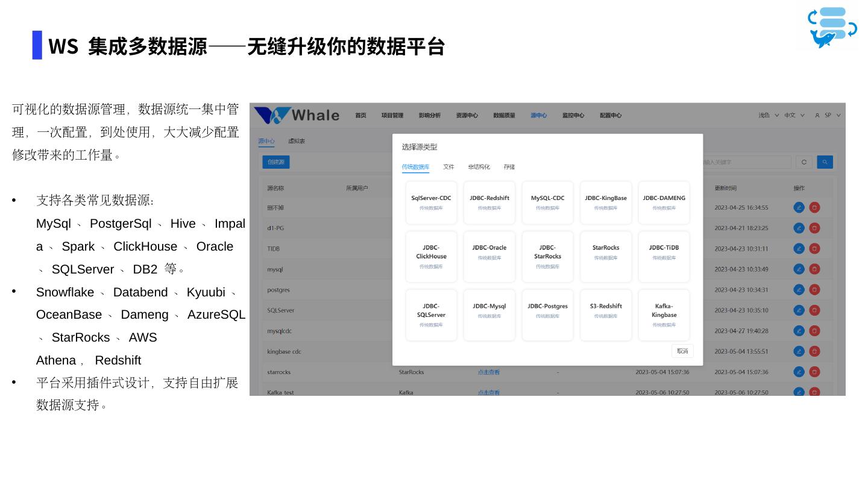The height and width of the screenshot is (488, 868).
Task: Edit the TIDB data source
Action: pos(799,248)
